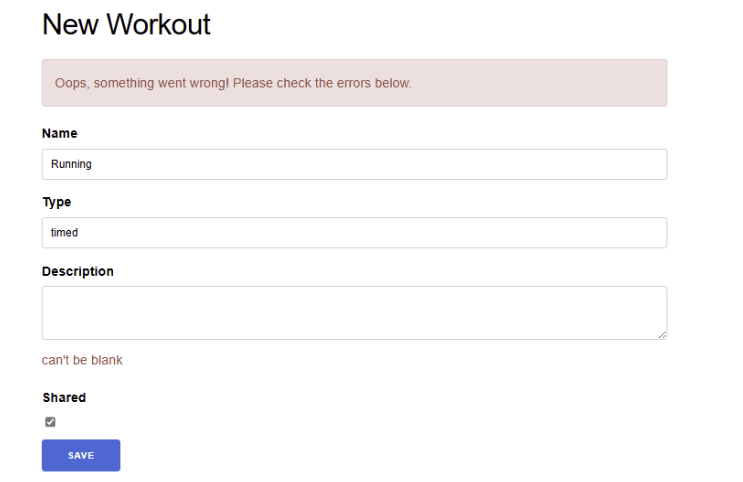This screenshot has width=743, height=482.
Task: Click into the Type text field
Action: (354, 233)
